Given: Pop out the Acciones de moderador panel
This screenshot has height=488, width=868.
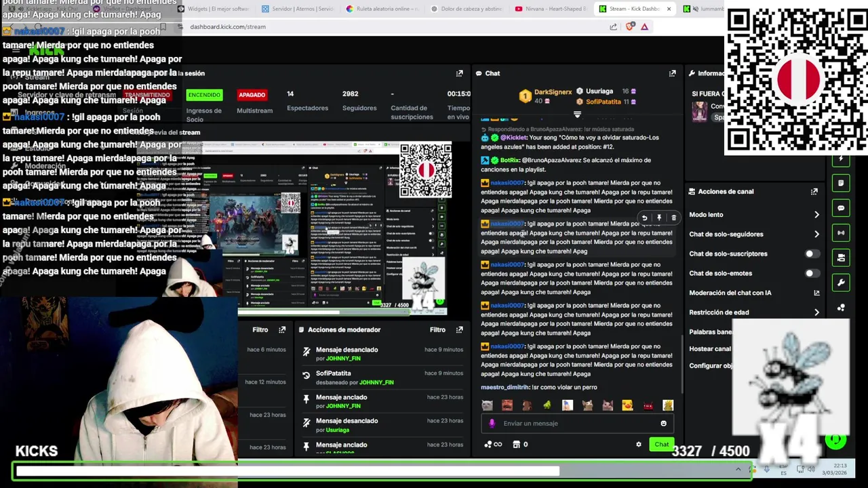Looking at the screenshot, I should 459,329.
